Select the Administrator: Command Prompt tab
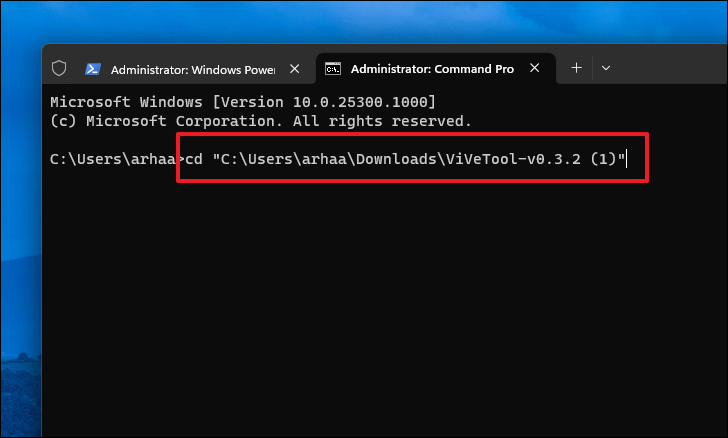Image resolution: width=728 pixels, height=438 pixels. [x=435, y=69]
